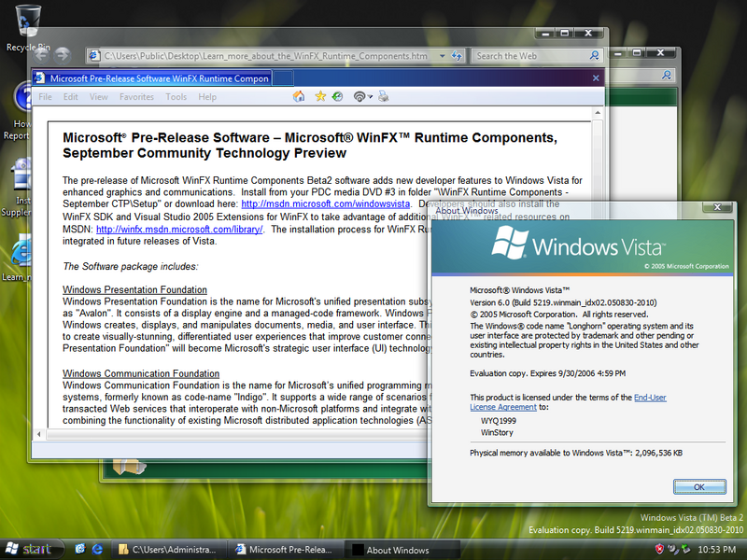Open the address bar history dropdown arrow
747x560 pixels.
coord(442,56)
